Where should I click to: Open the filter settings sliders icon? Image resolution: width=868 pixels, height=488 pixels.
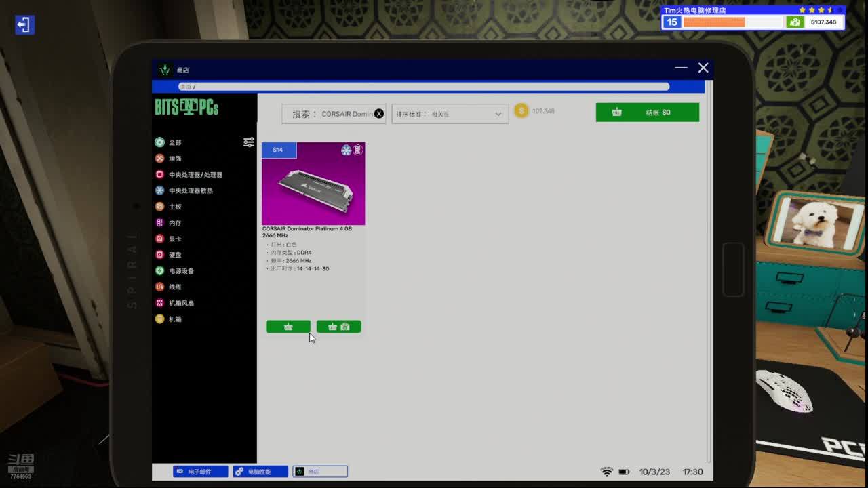(249, 142)
